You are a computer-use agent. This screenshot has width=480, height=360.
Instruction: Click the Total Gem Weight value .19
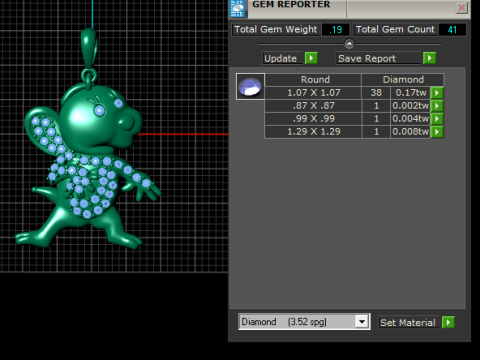336,30
